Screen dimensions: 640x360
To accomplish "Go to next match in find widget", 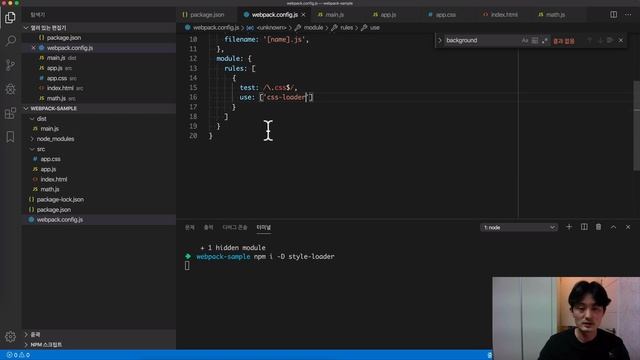I will pyautogui.click(x=600, y=40).
